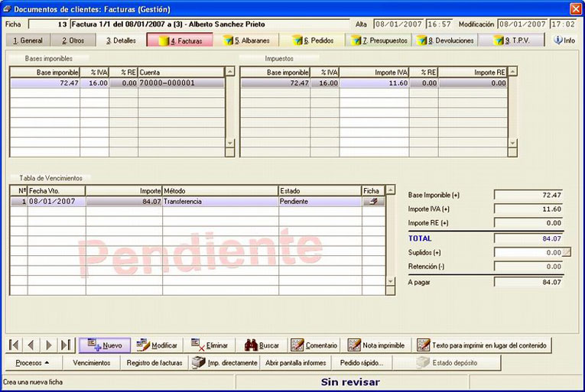
Task: Open the Ficha icon in Vencimientos row
Action: 373,202
